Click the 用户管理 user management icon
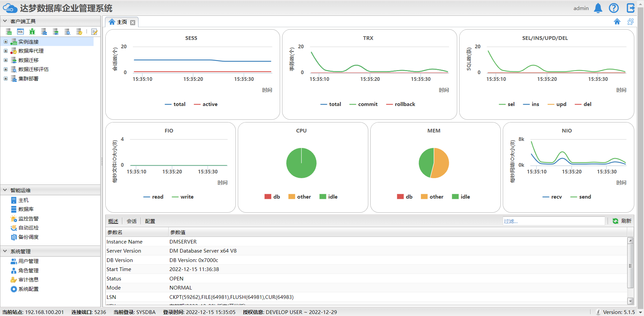This screenshot has height=316, width=644. pyautogui.click(x=14, y=261)
